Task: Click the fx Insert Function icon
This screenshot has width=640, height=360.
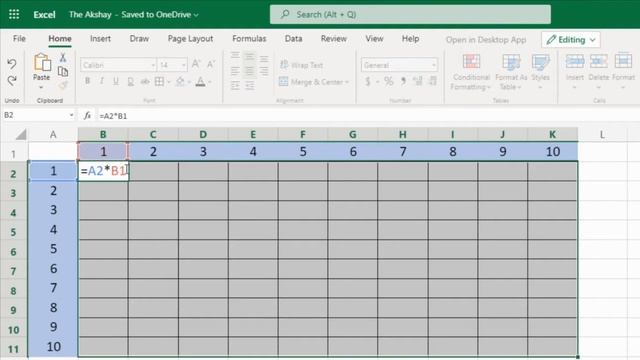Action: [87, 116]
